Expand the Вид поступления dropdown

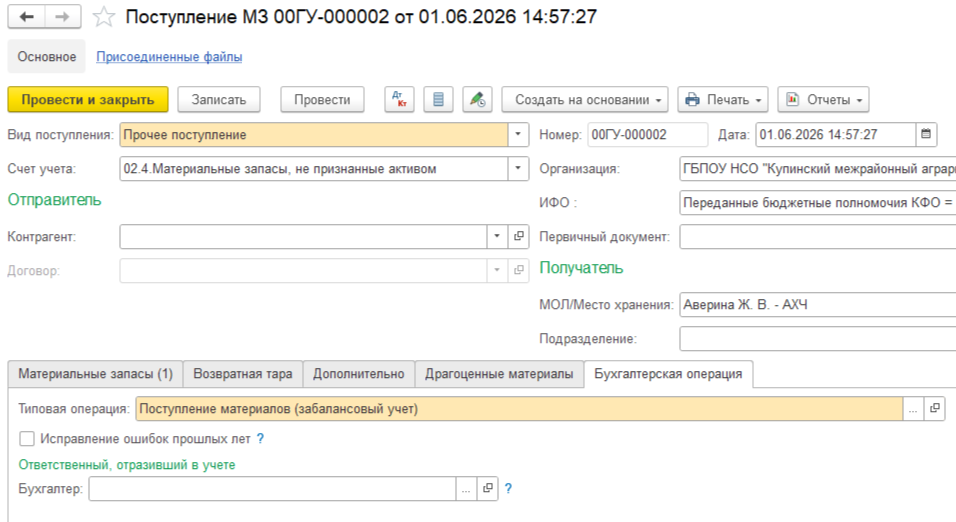coord(518,134)
